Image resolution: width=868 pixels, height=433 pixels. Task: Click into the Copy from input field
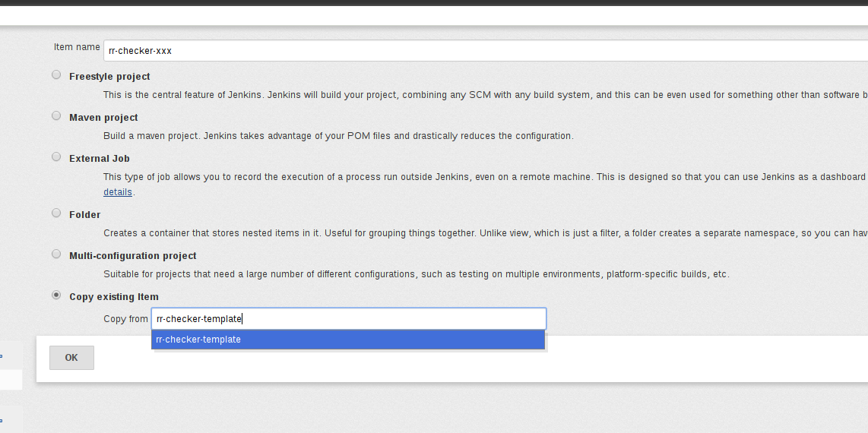348,319
